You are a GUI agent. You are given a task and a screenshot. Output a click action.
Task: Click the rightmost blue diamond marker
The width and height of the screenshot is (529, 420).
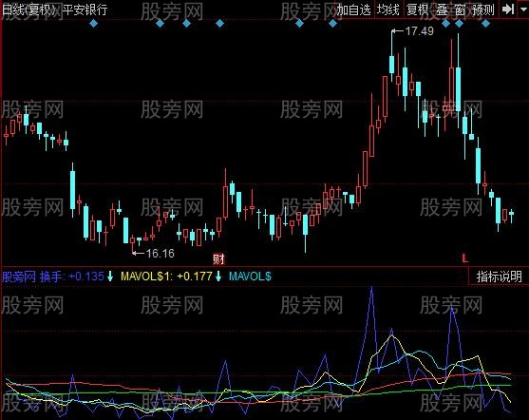pos(485,24)
